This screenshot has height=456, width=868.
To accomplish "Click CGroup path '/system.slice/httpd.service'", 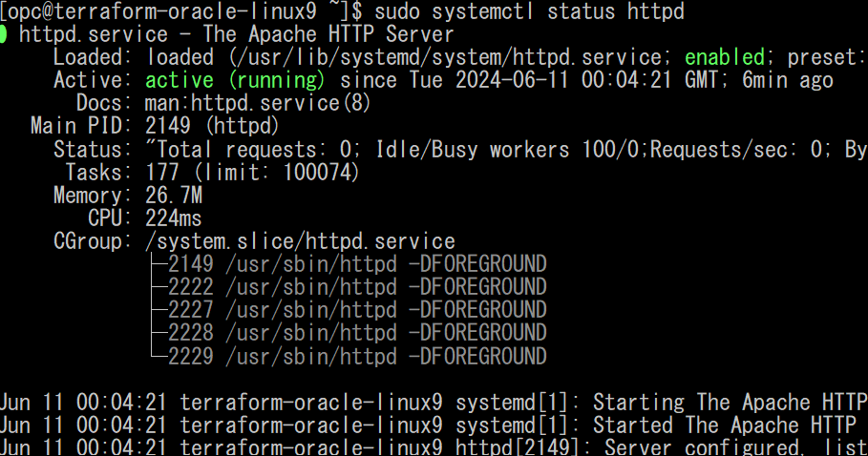I will (x=300, y=241).
